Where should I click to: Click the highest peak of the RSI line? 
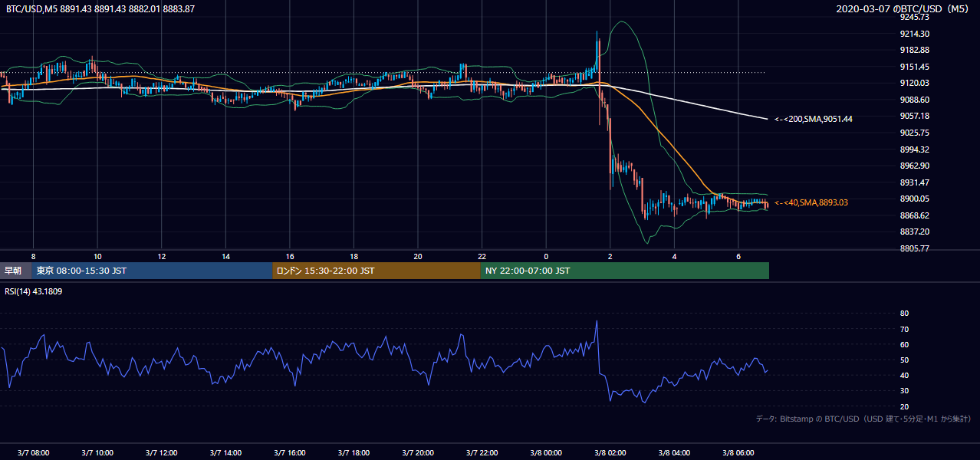pos(596,321)
